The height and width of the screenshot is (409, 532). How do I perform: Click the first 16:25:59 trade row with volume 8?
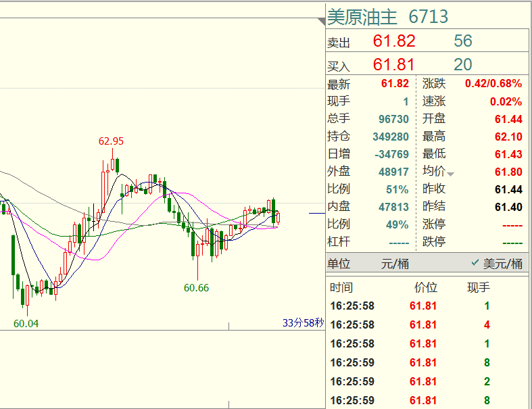(427, 362)
